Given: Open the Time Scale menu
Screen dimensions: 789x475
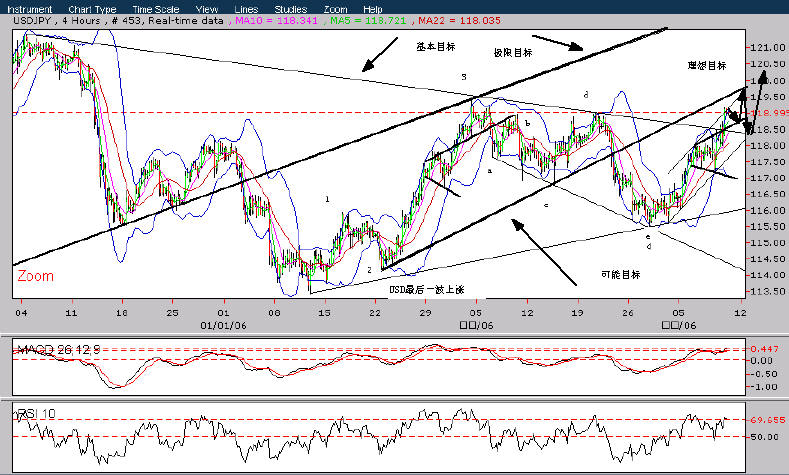Looking at the screenshot, I should point(155,9).
